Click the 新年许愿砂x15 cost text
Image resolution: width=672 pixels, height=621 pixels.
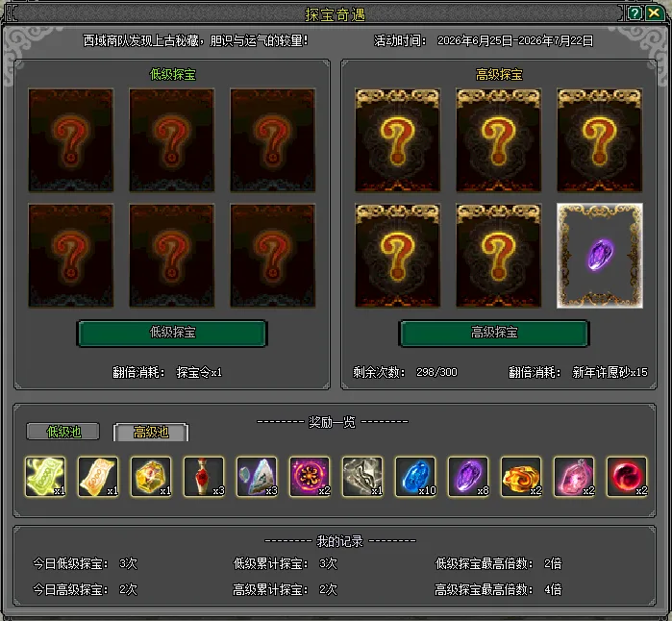[610, 372]
